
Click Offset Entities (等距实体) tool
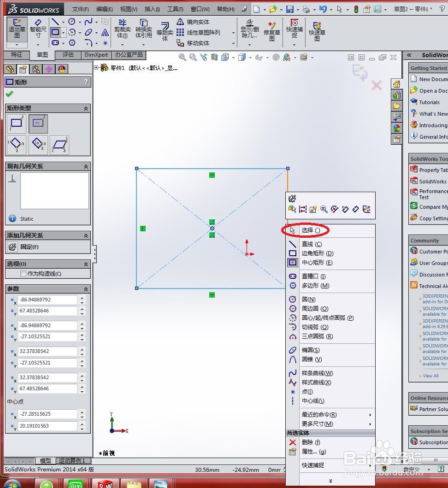(x=165, y=31)
